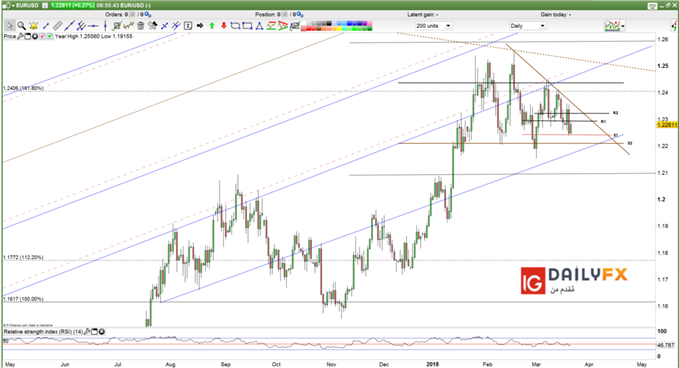Click the chart style indicators icon
679x368 pixels.
pos(612,26)
